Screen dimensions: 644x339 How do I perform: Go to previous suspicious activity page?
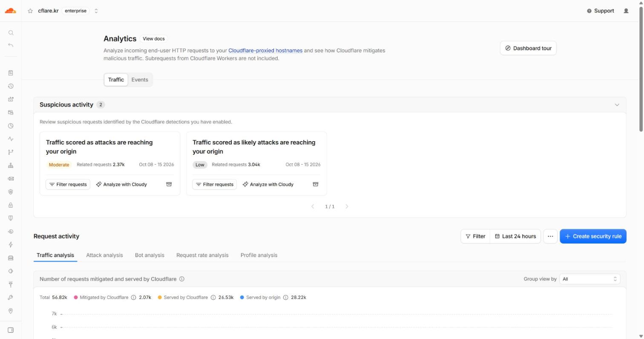point(313,206)
